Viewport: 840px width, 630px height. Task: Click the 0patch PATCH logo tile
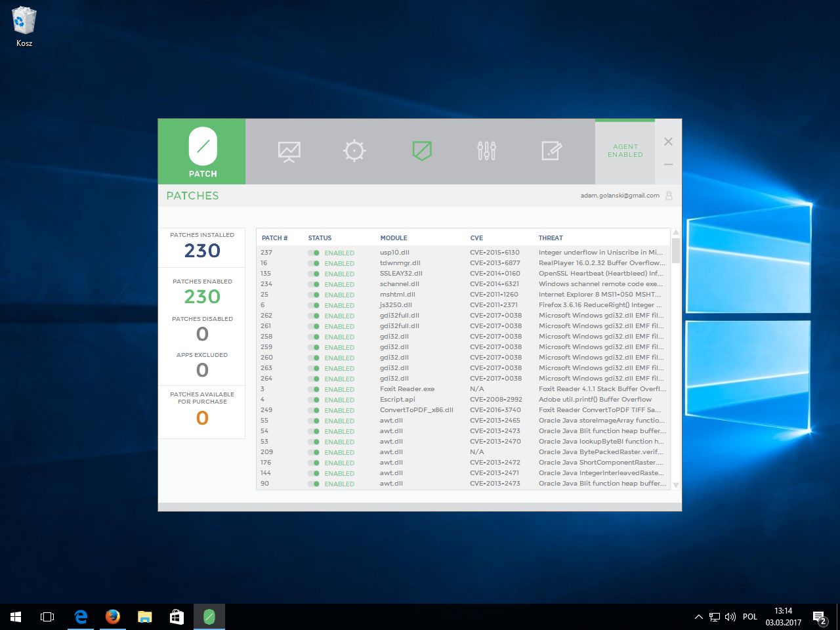click(x=202, y=152)
